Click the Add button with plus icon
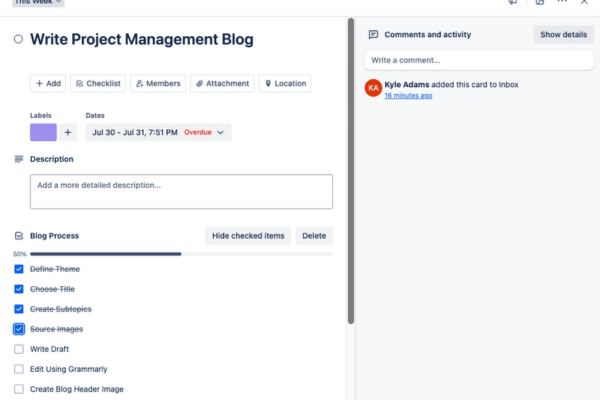Viewport: 600px width, 400px height. [x=48, y=84]
